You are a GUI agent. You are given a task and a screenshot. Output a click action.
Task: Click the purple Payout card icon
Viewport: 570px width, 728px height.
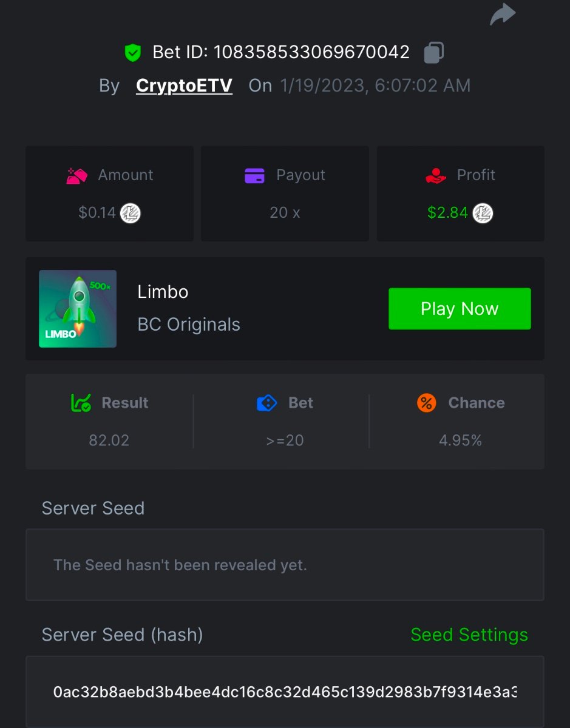pos(254,175)
